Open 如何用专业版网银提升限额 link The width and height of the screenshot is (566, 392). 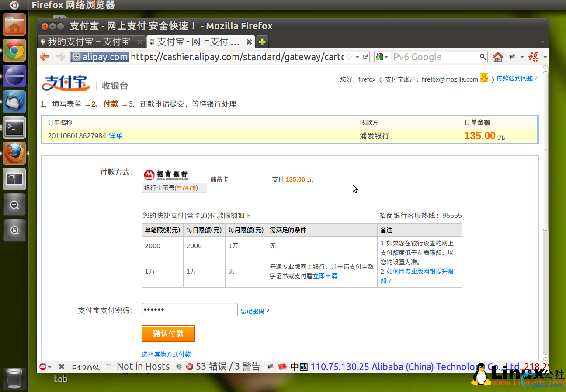[417, 276]
